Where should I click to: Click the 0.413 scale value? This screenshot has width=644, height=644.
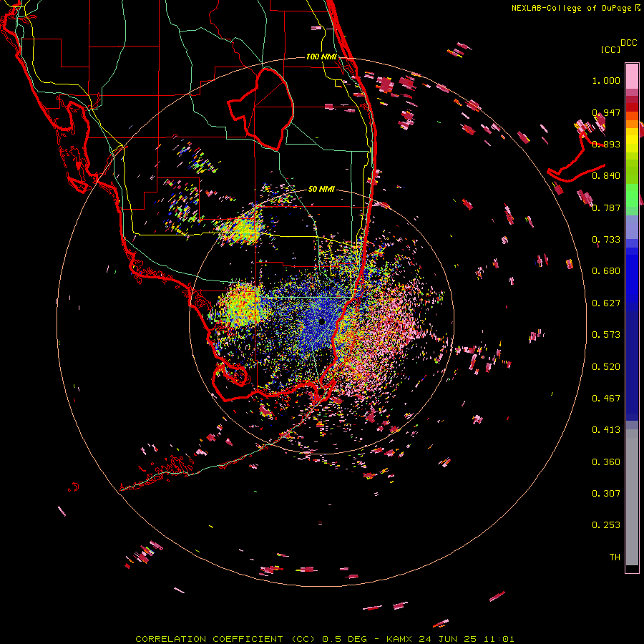coord(606,430)
